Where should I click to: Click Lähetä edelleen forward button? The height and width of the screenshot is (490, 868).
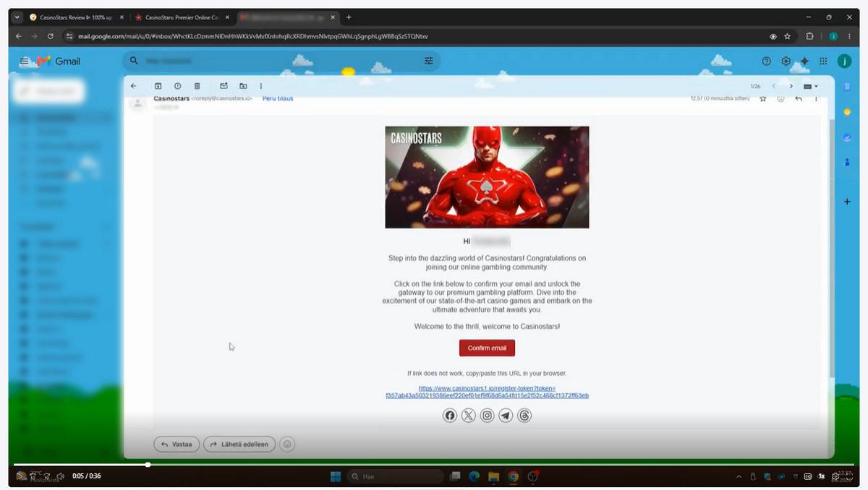[239, 444]
